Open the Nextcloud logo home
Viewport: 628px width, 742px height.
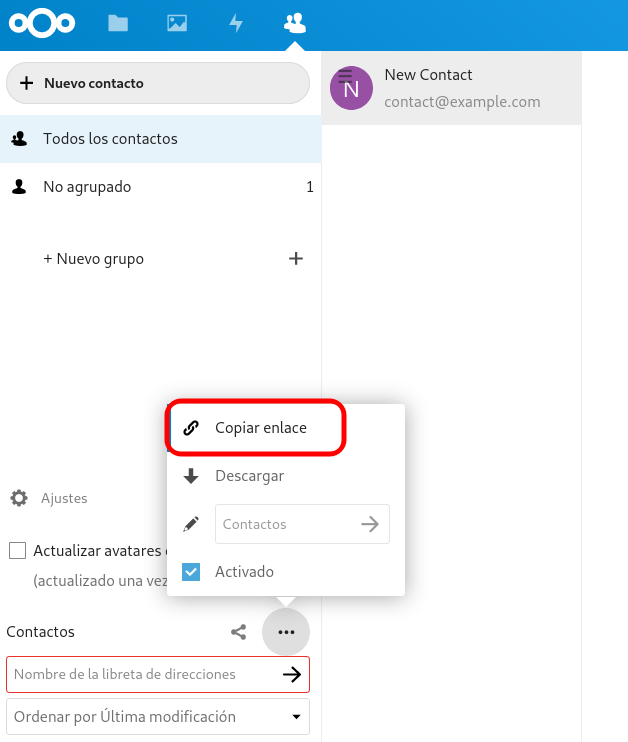click(x=42, y=23)
